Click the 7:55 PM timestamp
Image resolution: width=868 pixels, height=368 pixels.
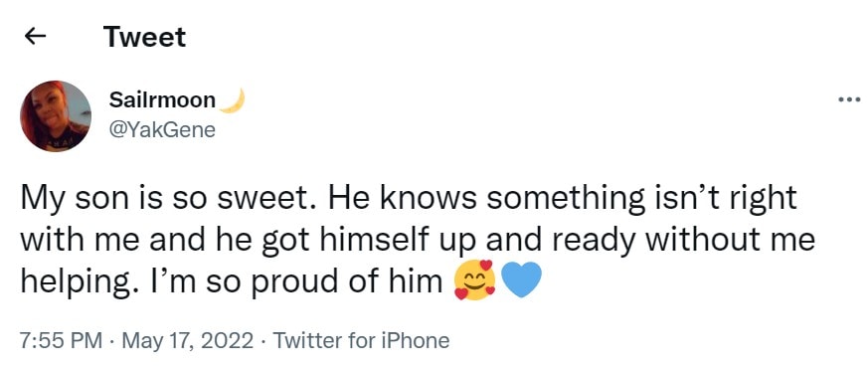[x=61, y=340]
